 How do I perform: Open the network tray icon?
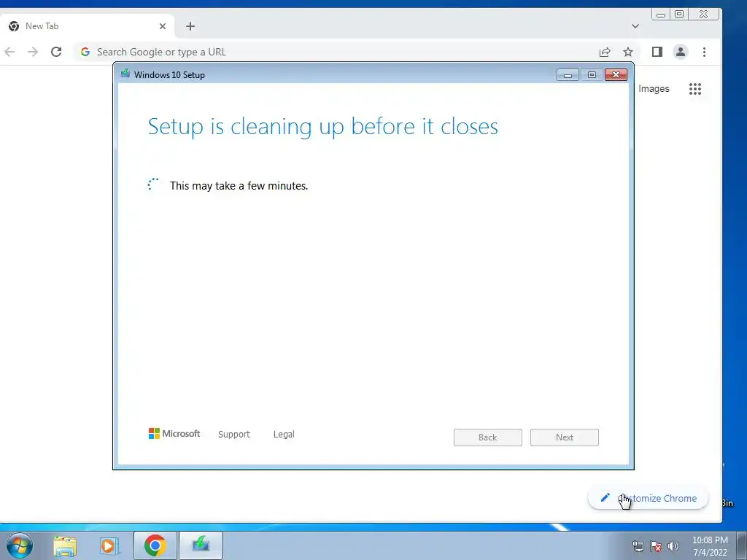638,546
